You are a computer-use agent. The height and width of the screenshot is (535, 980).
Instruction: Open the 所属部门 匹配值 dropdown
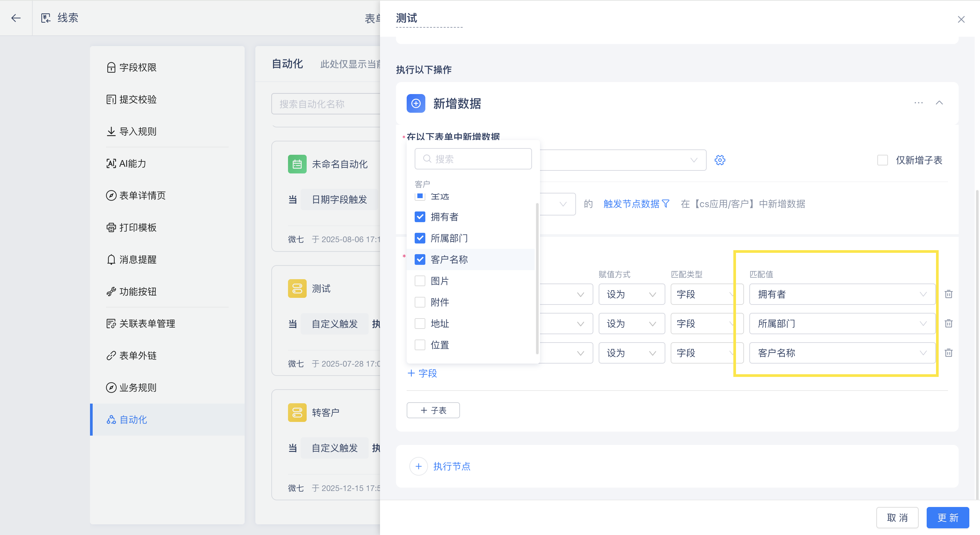pos(842,323)
